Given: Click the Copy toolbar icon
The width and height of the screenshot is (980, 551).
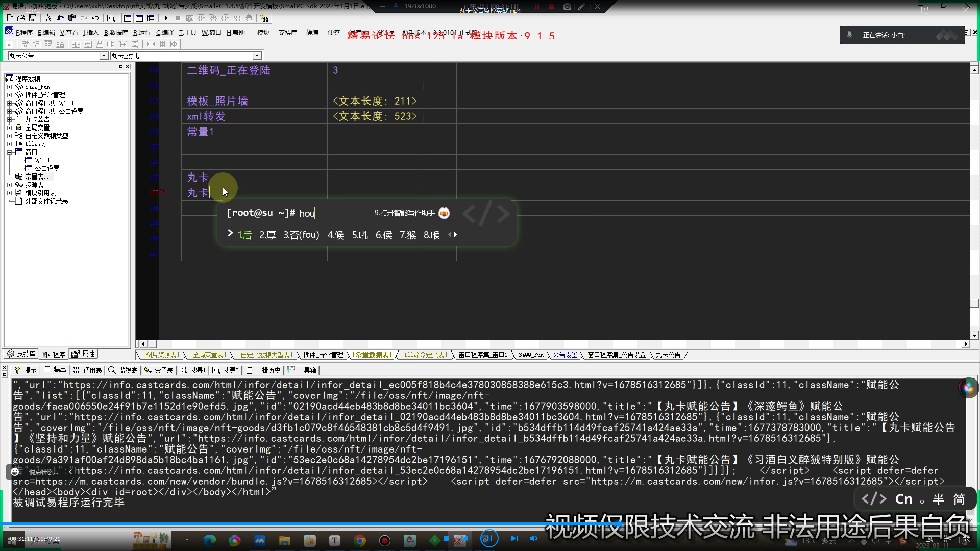Looking at the screenshot, I should (x=60, y=18).
